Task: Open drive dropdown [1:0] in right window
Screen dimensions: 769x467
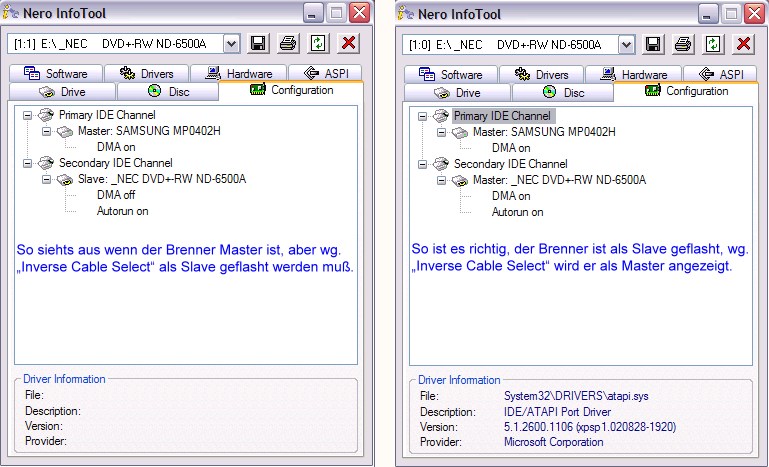Action: (626, 45)
